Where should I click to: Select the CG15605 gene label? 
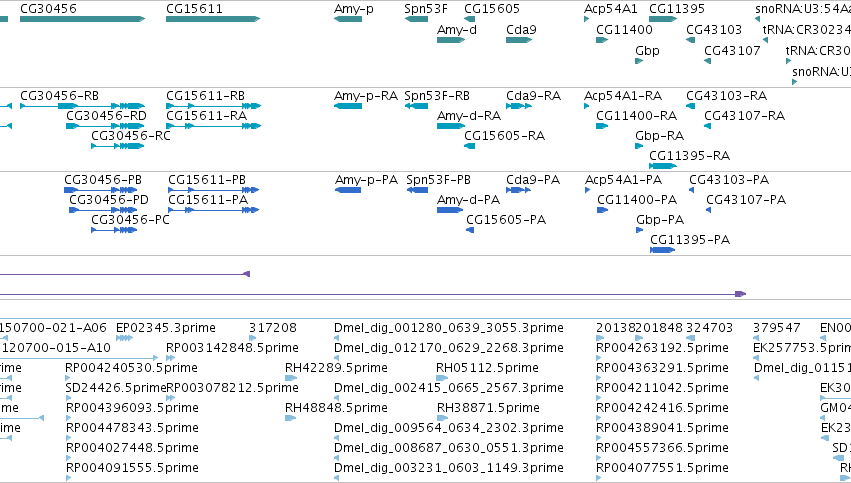coord(492,9)
